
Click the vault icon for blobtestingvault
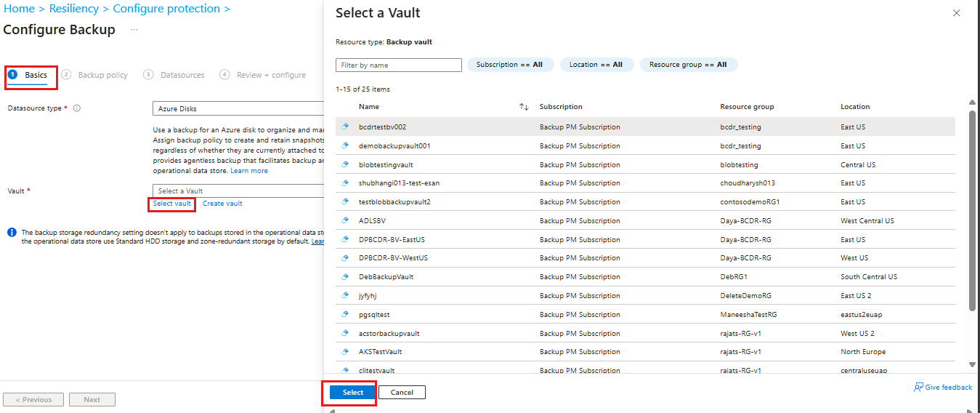pos(346,164)
